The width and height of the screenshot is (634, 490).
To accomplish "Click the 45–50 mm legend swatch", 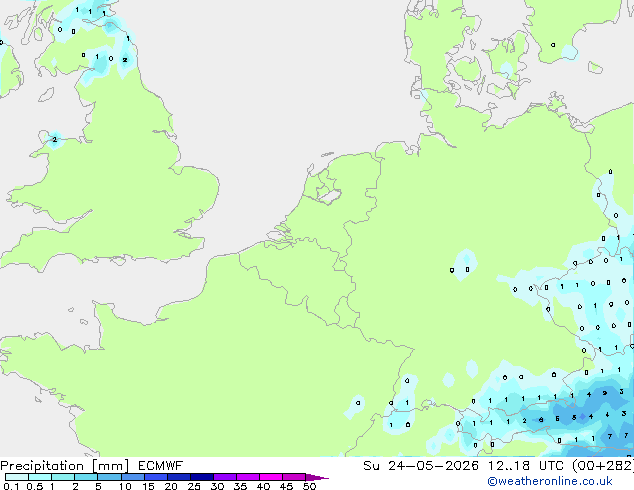I will coord(294,477).
